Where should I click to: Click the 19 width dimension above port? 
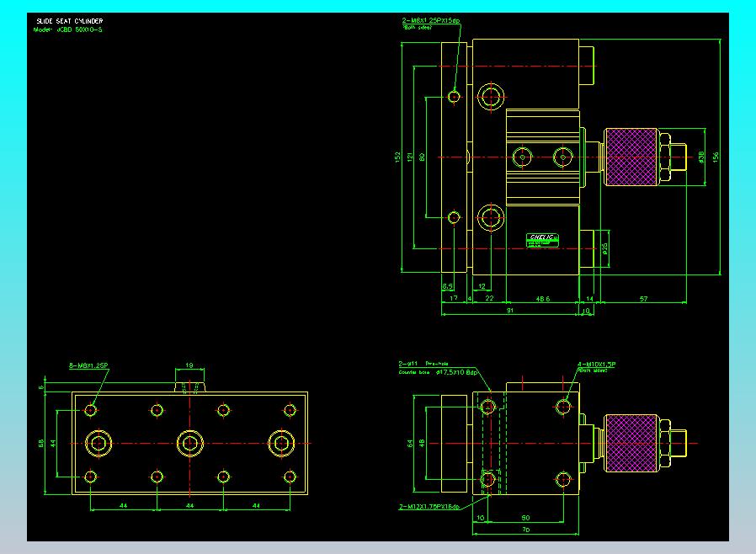pos(189,365)
